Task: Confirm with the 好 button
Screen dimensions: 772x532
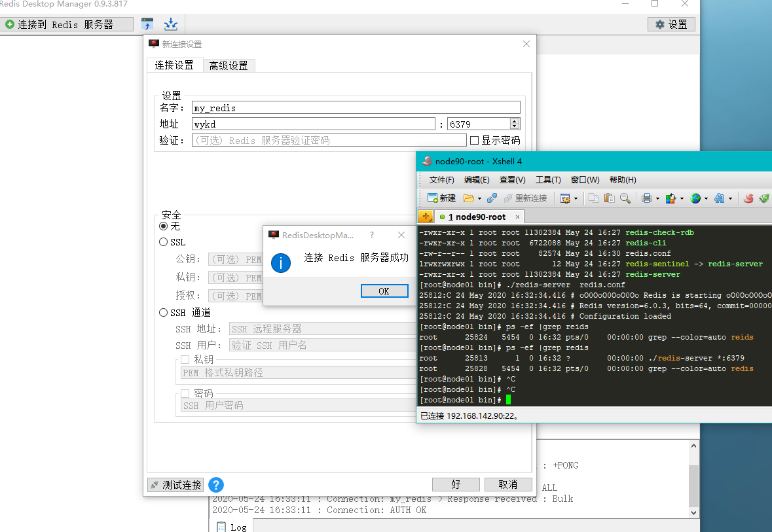Action: (x=456, y=484)
